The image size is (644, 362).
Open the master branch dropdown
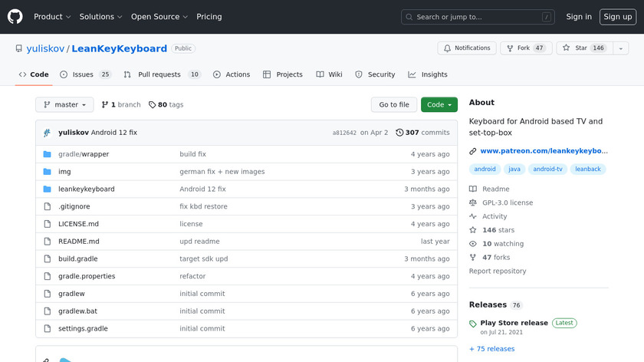click(x=65, y=105)
